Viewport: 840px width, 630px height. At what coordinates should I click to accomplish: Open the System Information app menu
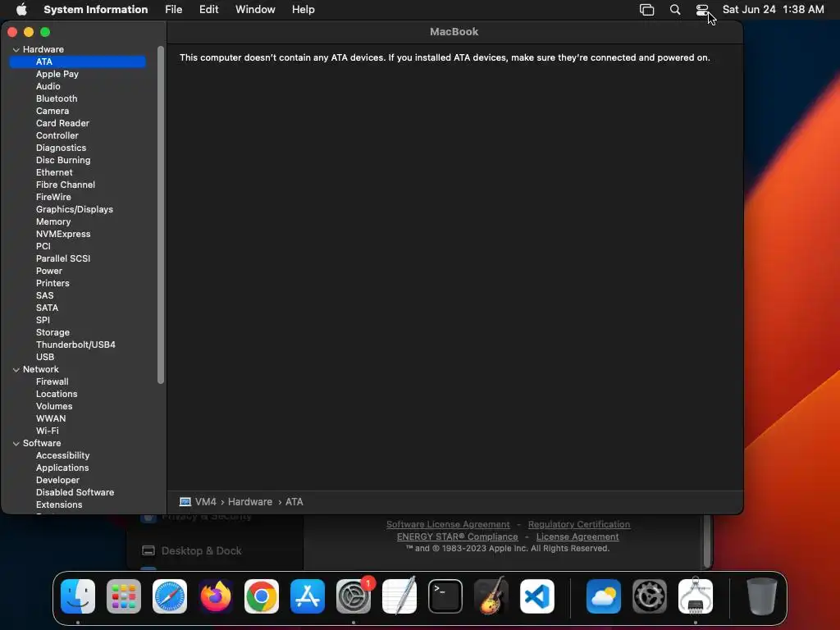tap(95, 10)
